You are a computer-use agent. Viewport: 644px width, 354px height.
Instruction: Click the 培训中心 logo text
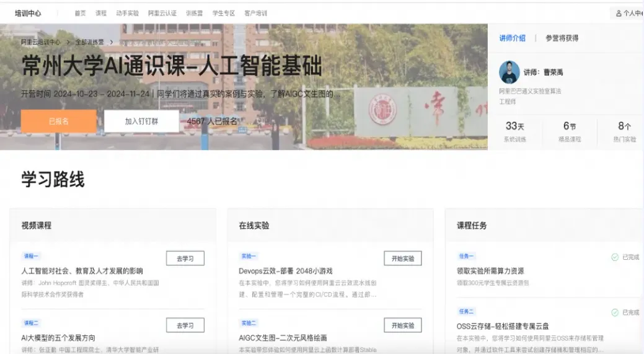pos(28,13)
